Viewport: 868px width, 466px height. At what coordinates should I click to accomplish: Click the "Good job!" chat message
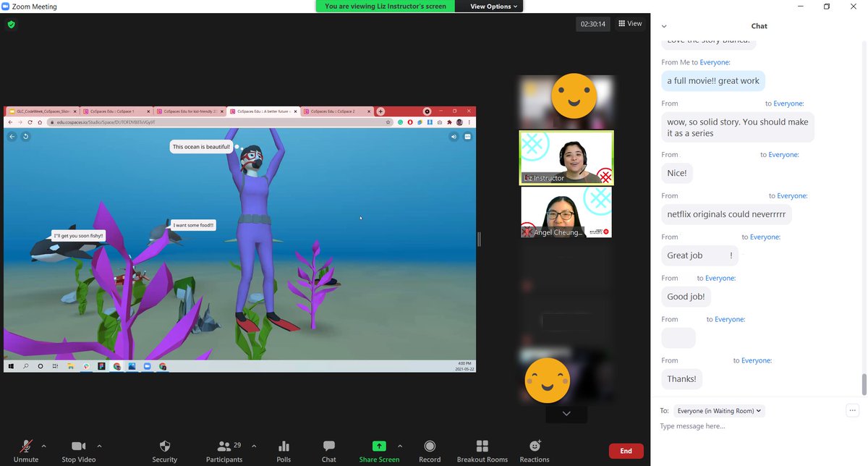687,297
